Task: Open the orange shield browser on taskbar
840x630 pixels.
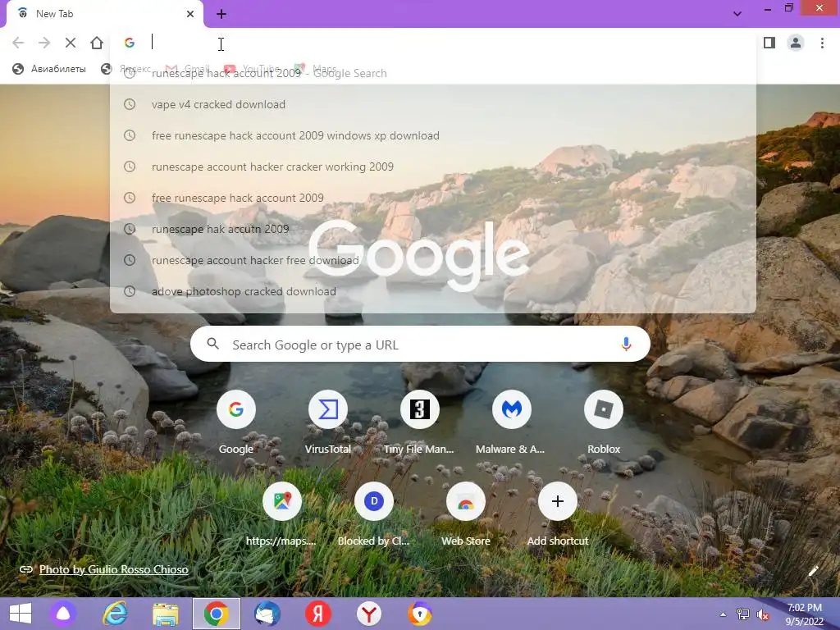Action: click(420, 614)
